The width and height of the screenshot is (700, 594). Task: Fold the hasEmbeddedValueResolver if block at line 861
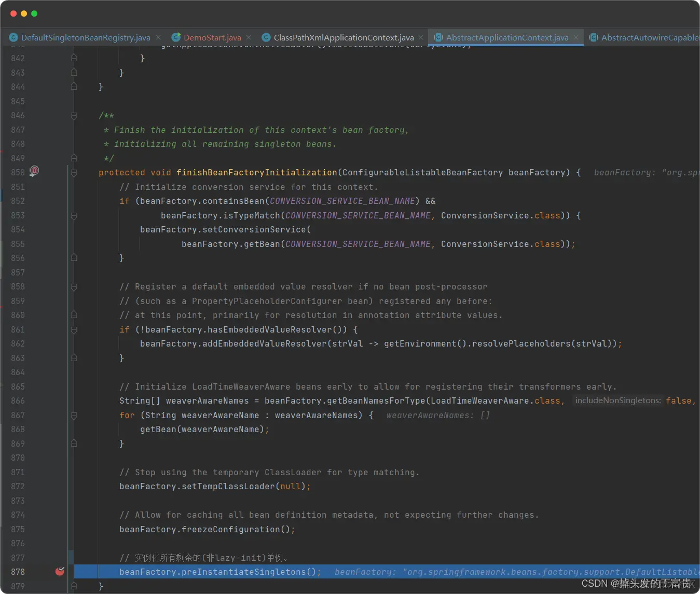point(74,329)
